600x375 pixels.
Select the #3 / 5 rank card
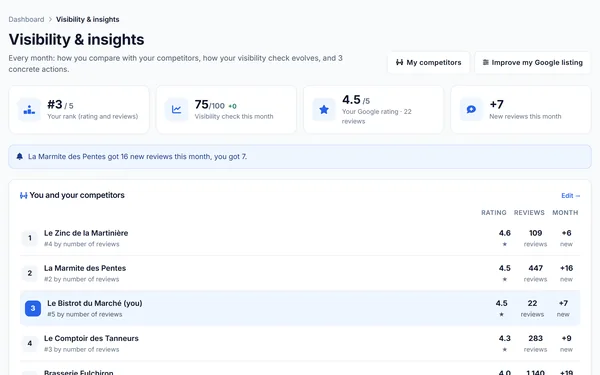pyautogui.click(x=79, y=110)
